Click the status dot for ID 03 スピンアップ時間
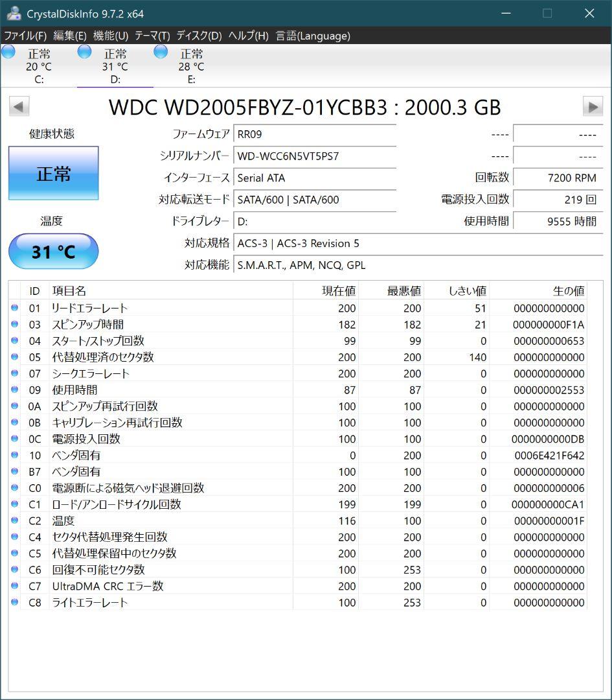The height and width of the screenshot is (700, 612). 14,324
